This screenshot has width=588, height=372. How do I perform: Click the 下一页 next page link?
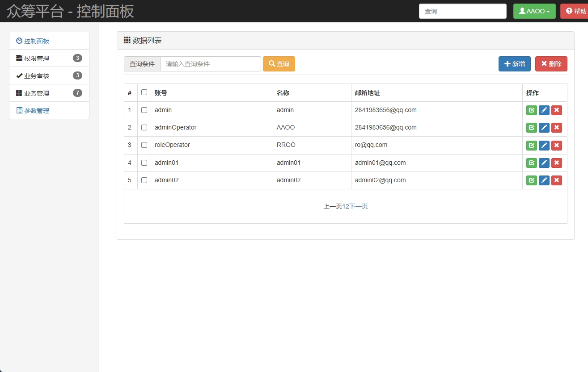coord(359,206)
